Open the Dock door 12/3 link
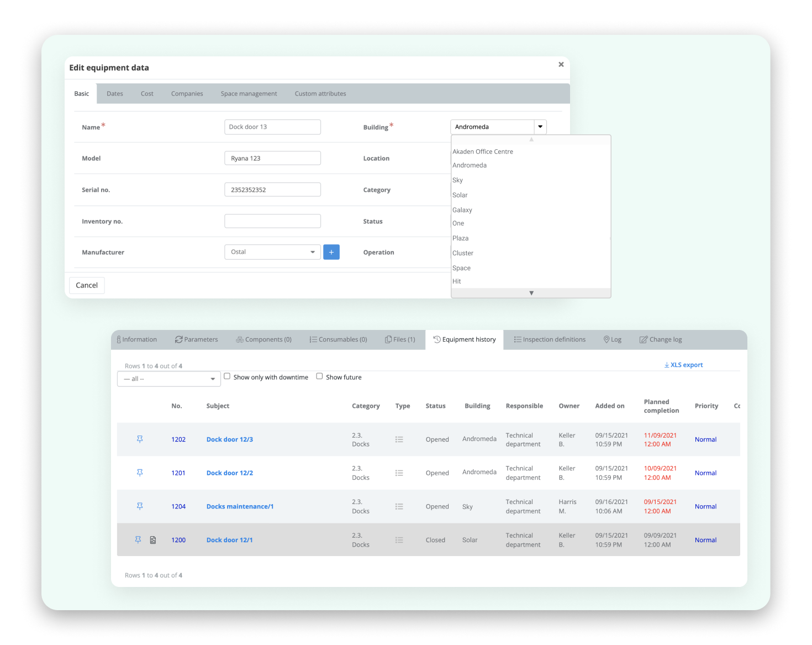The image size is (812, 645). point(230,439)
